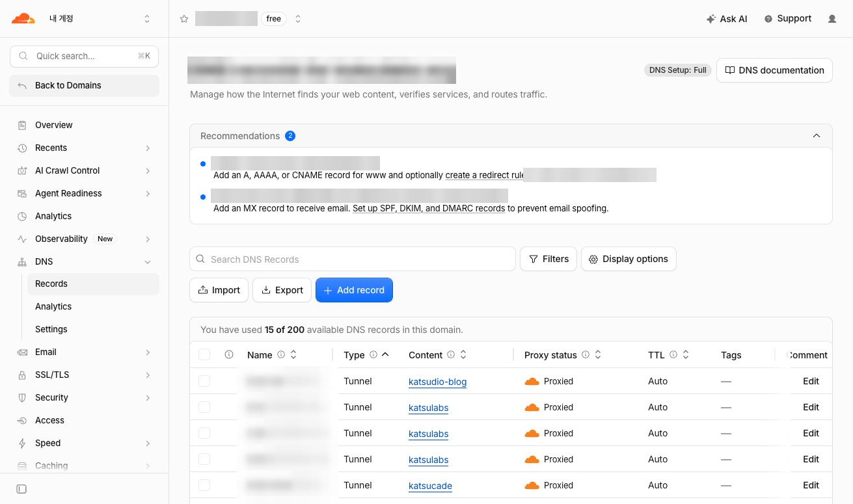Click the Name column info icon
Screen dimensions: 853x504
pyautogui.click(x=281, y=355)
